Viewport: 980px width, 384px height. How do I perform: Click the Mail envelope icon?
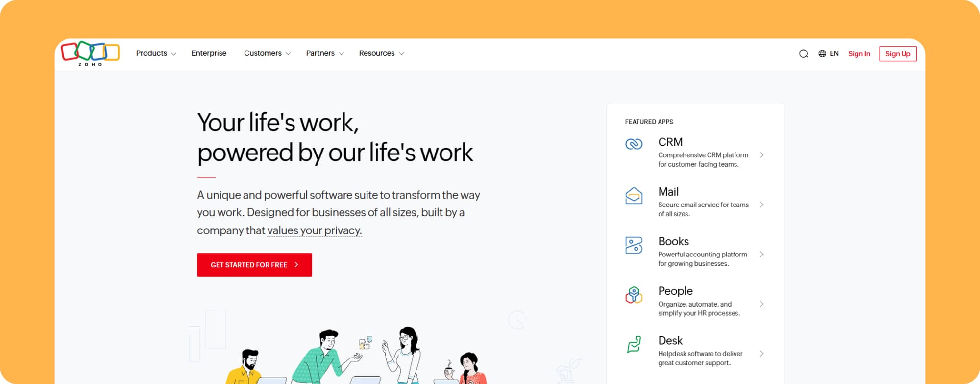[x=634, y=196]
